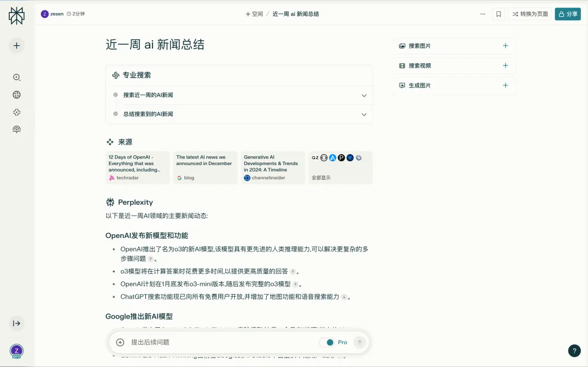
Task: Expand the sidebar with the arrow icon
Action: pos(16,323)
